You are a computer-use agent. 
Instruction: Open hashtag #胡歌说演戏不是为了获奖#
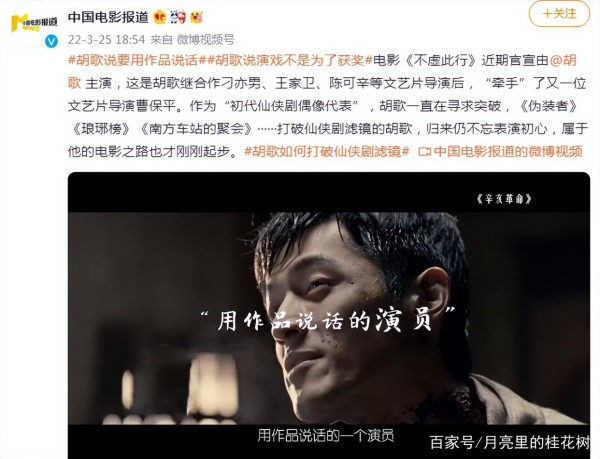point(290,60)
